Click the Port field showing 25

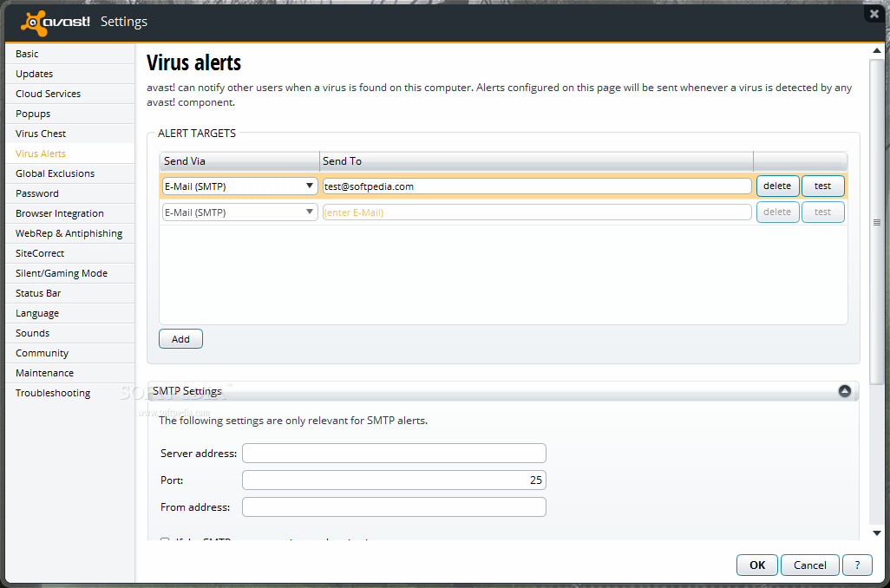coord(394,480)
